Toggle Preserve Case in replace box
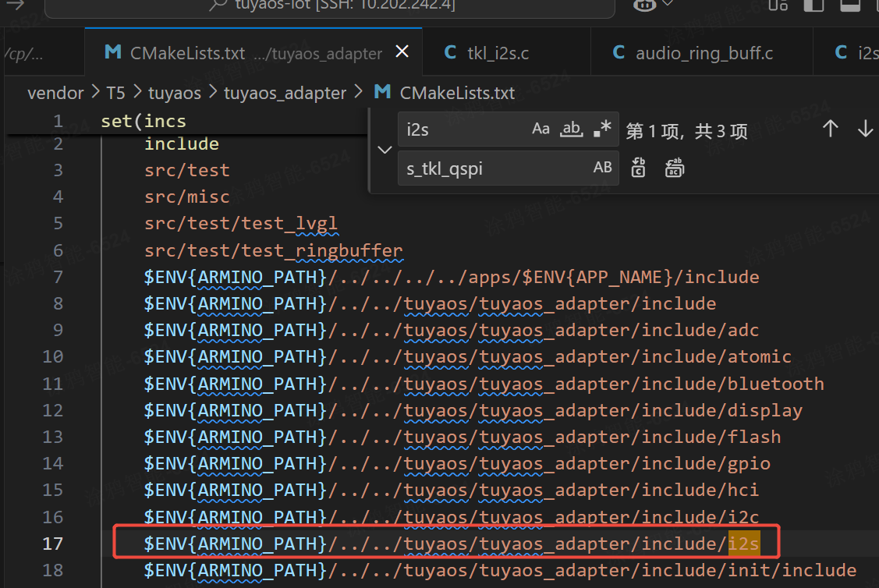879x588 pixels. click(x=602, y=167)
